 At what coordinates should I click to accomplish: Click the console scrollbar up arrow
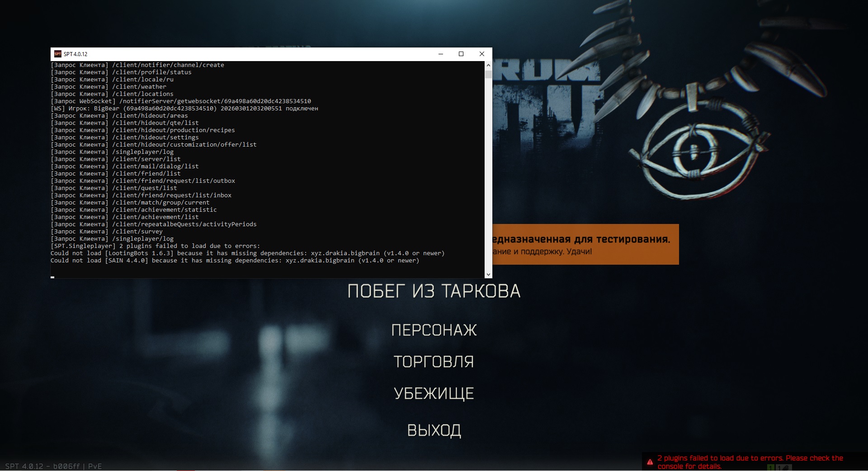click(x=488, y=65)
